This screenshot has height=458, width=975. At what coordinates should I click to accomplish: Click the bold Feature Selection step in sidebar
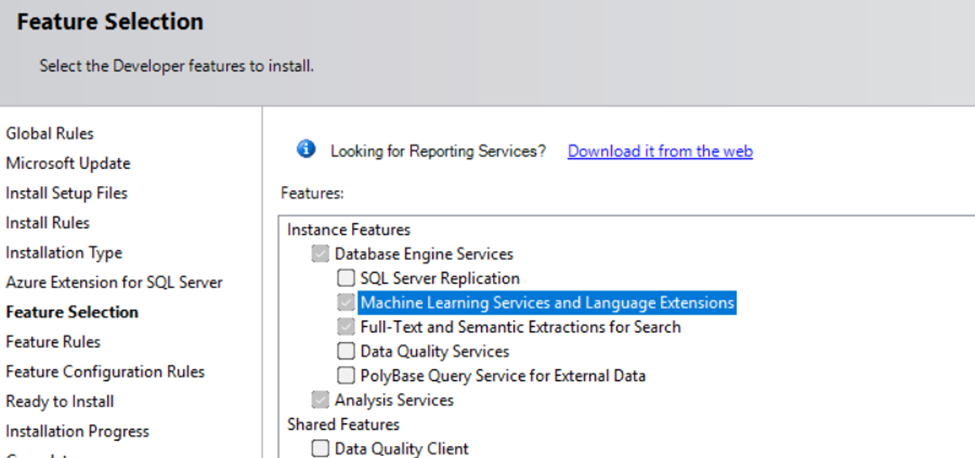click(x=72, y=311)
